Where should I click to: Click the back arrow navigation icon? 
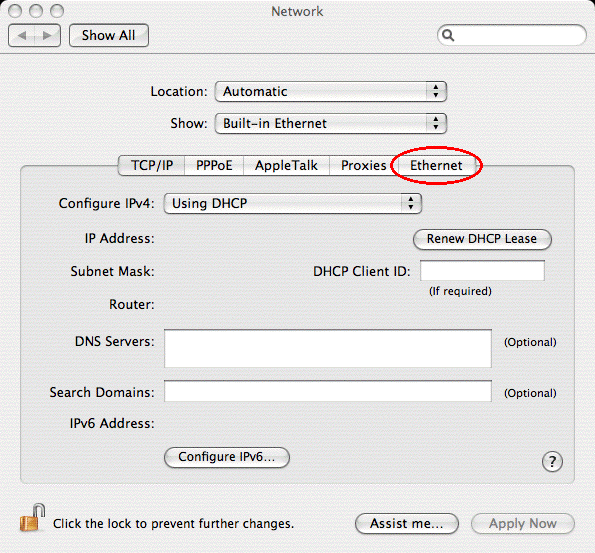coord(22,36)
